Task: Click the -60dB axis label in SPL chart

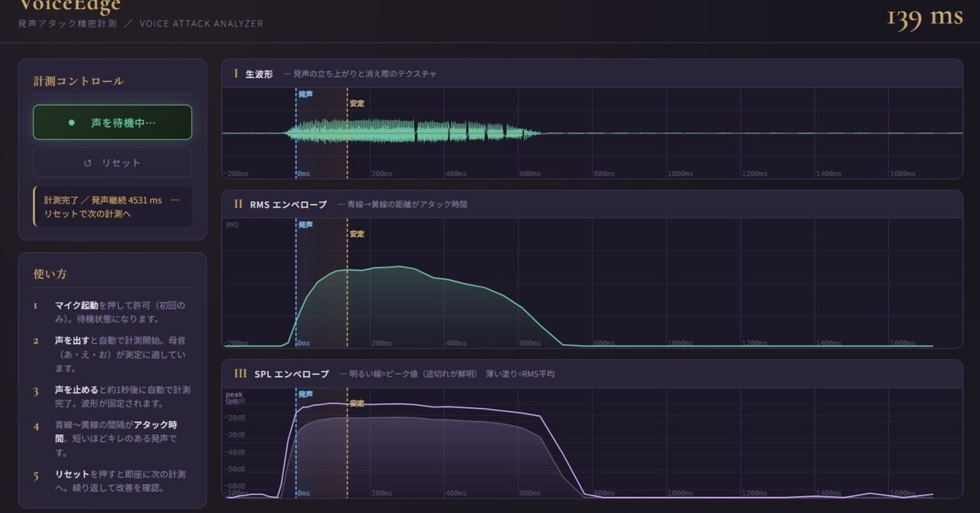Action: tap(234, 486)
